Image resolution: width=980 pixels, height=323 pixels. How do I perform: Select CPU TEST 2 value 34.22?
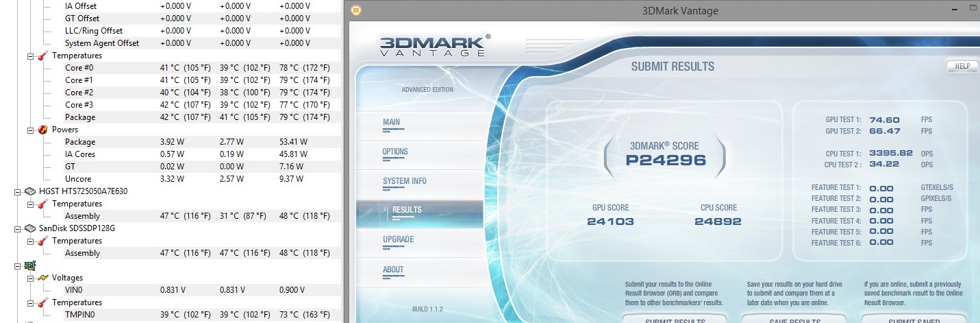pyautogui.click(x=884, y=165)
